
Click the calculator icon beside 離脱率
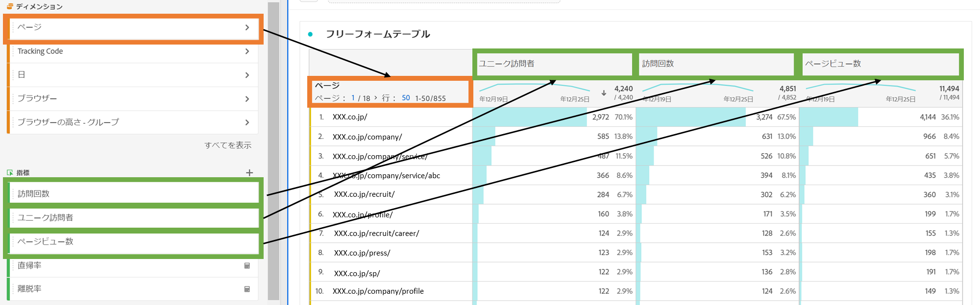tap(248, 289)
